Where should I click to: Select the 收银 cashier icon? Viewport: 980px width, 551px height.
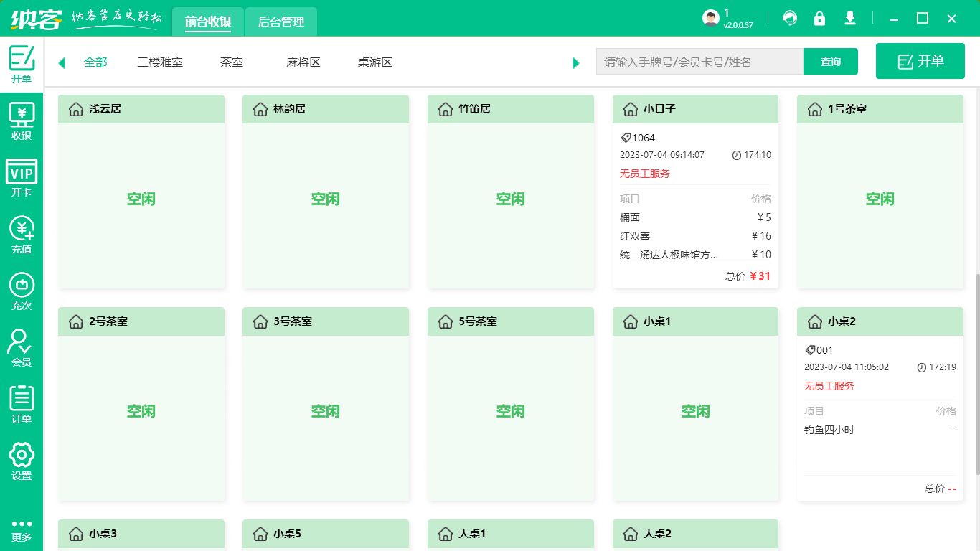click(21, 118)
